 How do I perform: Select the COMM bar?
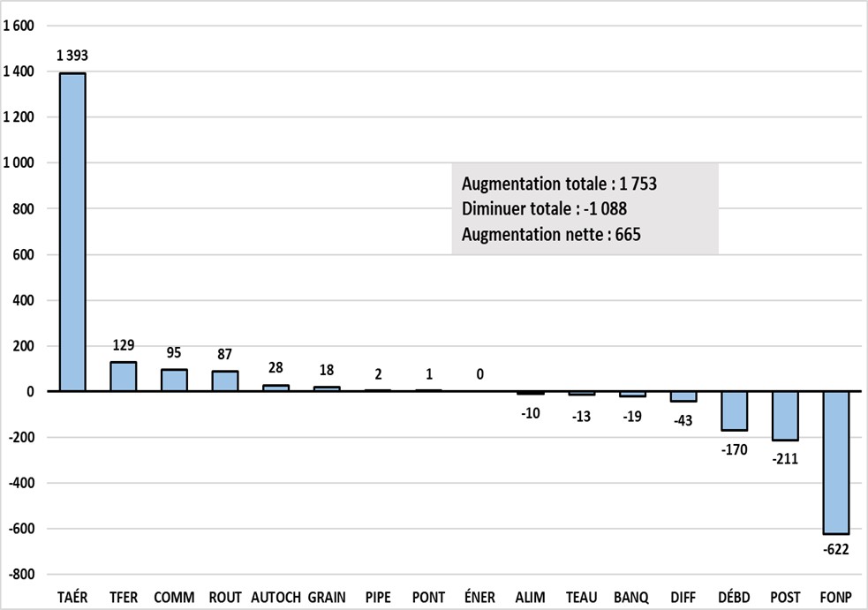(x=174, y=380)
